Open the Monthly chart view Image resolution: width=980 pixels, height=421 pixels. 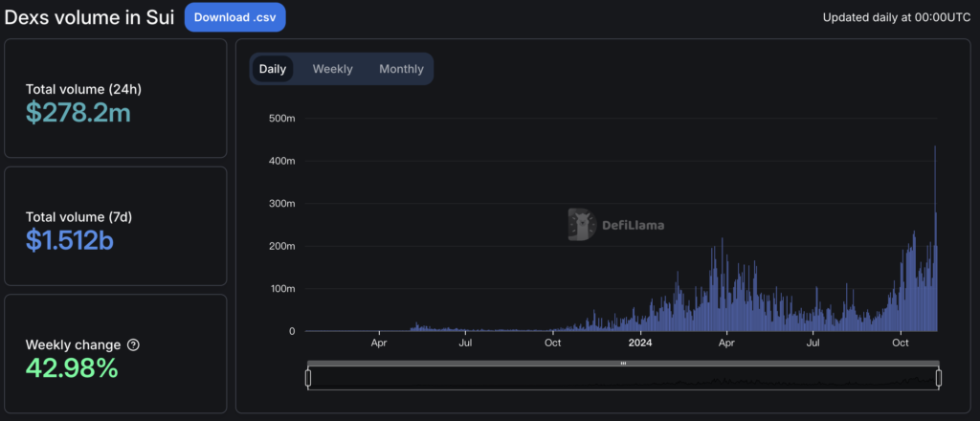(401, 69)
